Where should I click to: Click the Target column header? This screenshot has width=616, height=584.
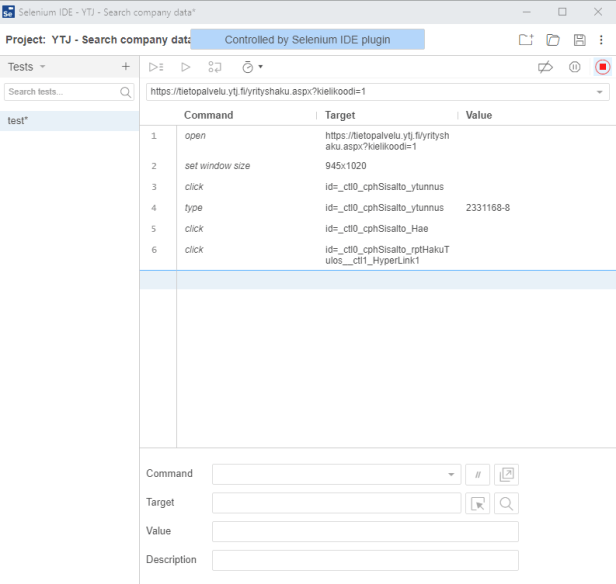(x=340, y=115)
